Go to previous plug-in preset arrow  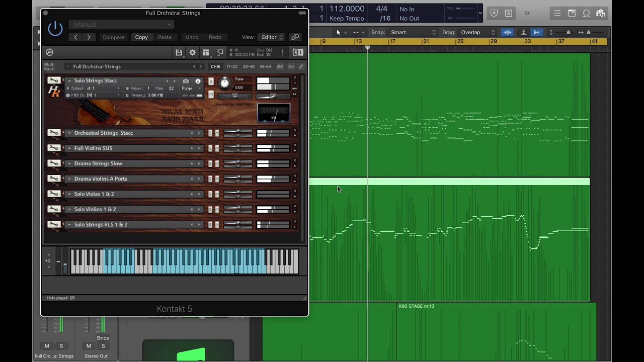coord(76,37)
